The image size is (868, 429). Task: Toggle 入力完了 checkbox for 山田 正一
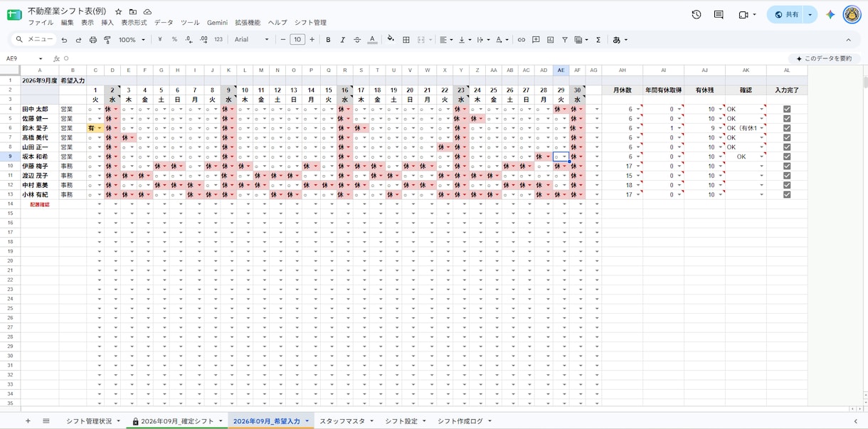(x=787, y=147)
